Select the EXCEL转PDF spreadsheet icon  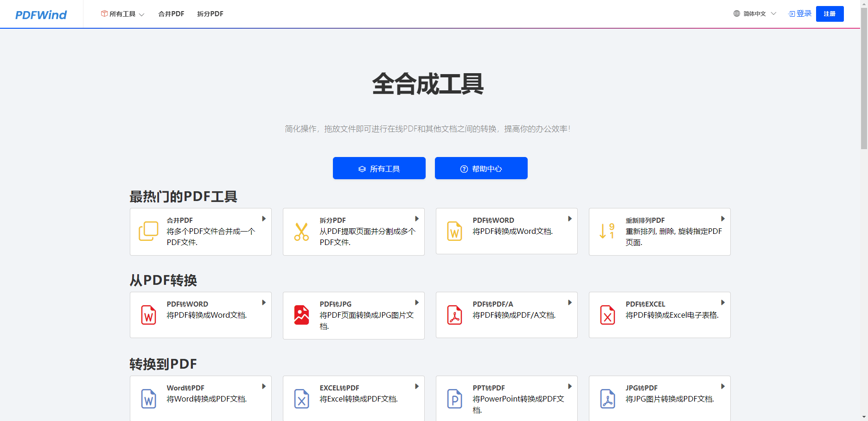pos(301,399)
